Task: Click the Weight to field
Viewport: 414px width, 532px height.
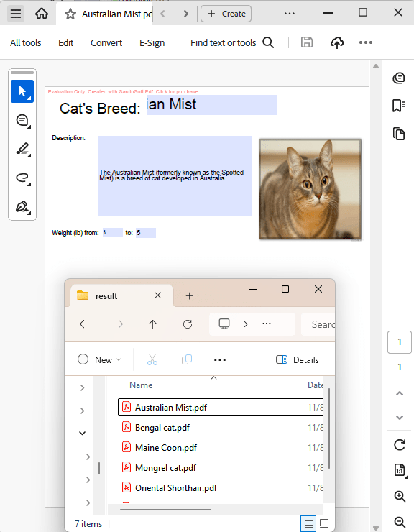Action: tap(146, 233)
